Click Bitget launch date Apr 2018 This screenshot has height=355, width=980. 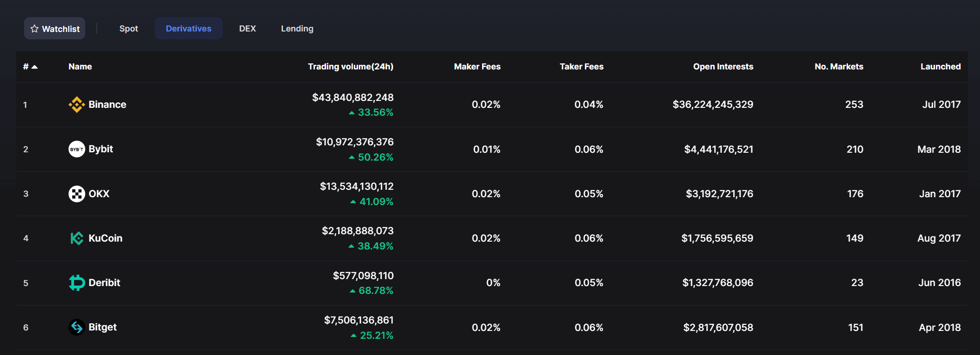tap(940, 328)
